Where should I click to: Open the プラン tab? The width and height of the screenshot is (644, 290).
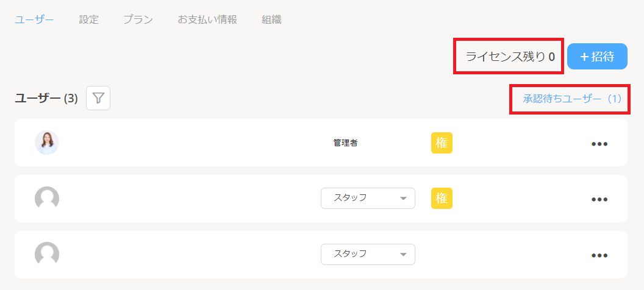pos(138,19)
